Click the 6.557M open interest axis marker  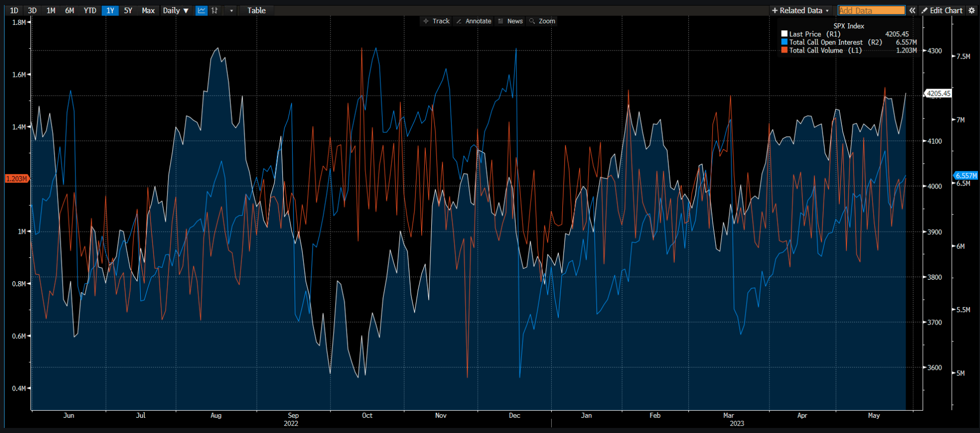tap(966, 176)
